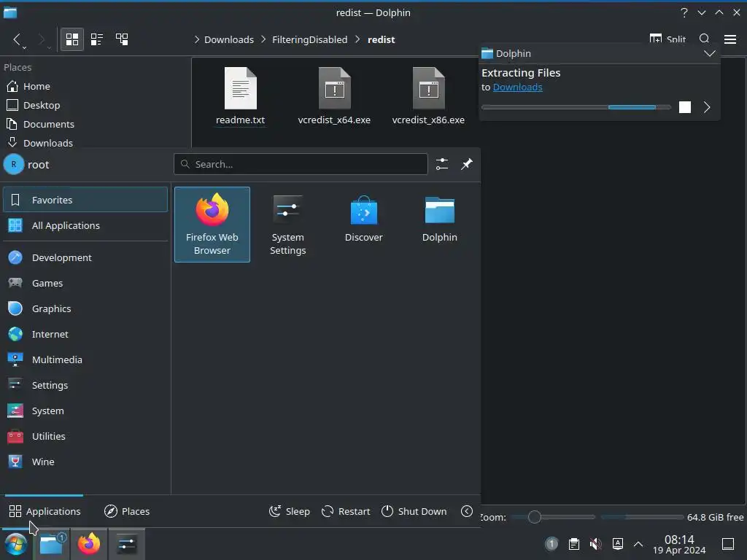
Task: Select Favorites category
Action: (85, 200)
